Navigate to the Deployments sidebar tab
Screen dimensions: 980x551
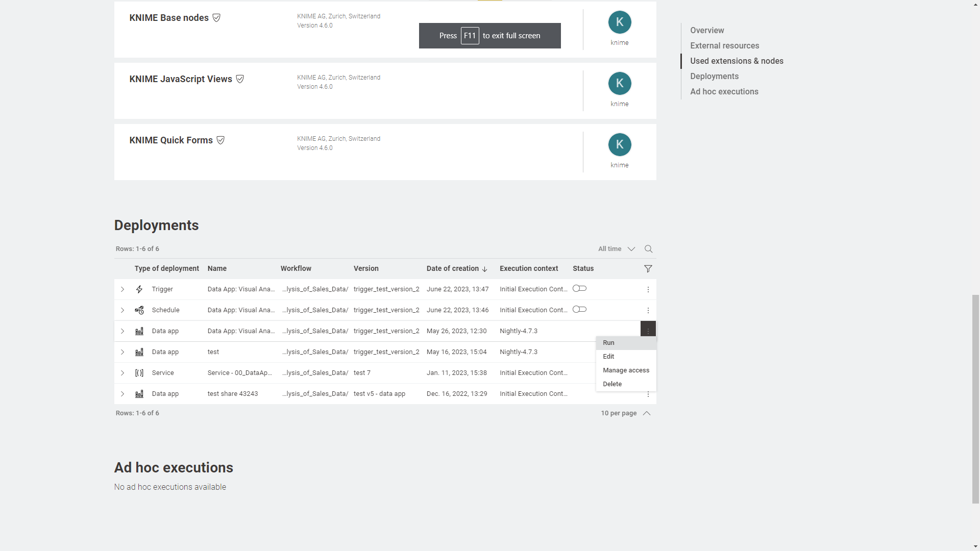click(x=714, y=76)
